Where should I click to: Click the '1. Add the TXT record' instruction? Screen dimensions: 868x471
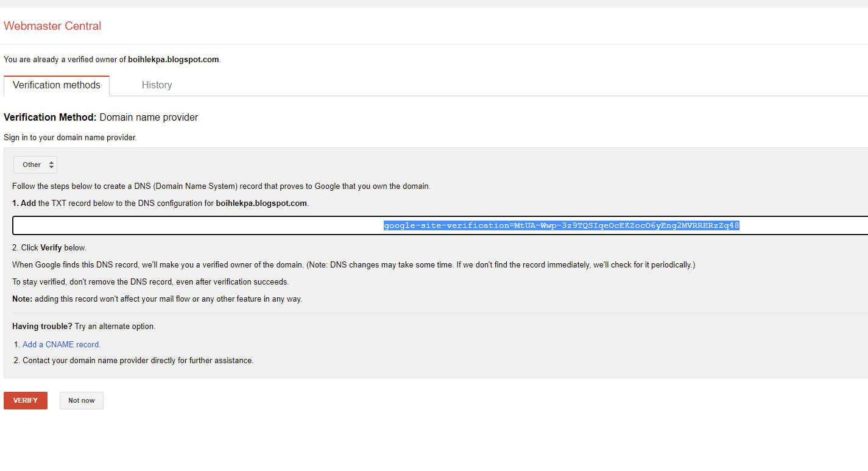point(161,203)
